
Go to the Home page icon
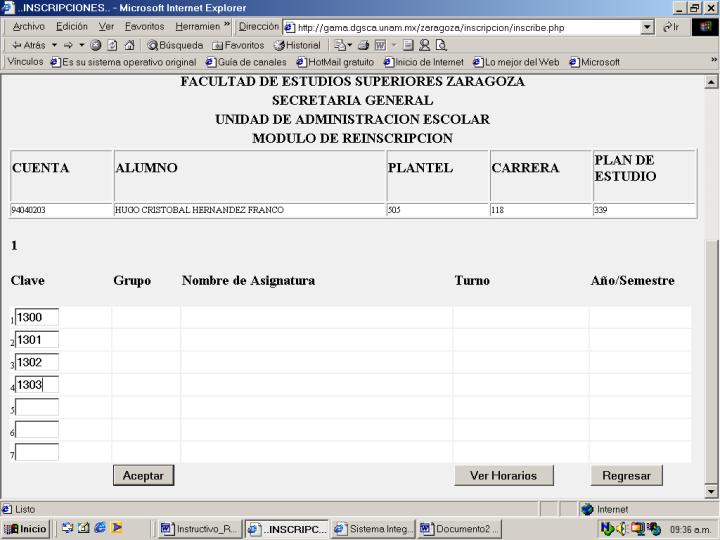tap(129, 44)
